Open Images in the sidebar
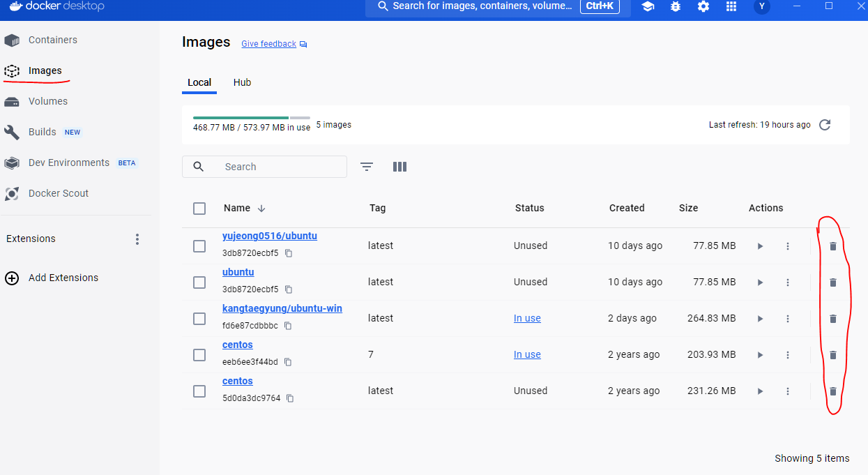The width and height of the screenshot is (868, 475). point(45,70)
